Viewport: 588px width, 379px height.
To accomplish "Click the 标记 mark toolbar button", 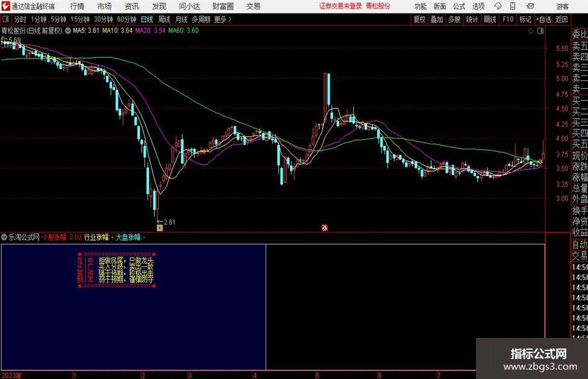I will pos(525,19).
